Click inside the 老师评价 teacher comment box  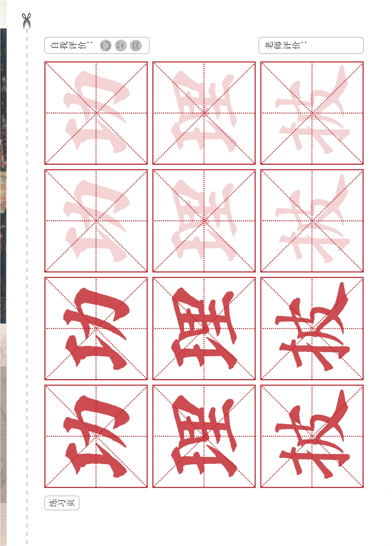coord(311,45)
